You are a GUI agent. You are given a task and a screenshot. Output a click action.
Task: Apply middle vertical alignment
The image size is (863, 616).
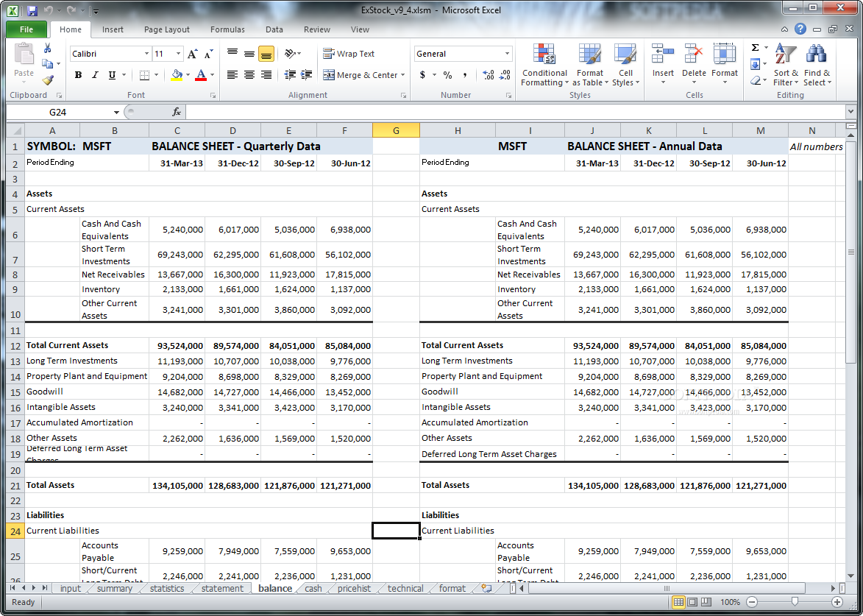249,54
